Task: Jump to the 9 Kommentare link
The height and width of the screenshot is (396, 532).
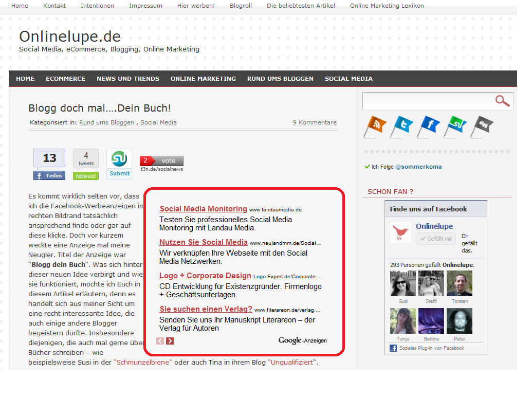Action: pyautogui.click(x=315, y=122)
